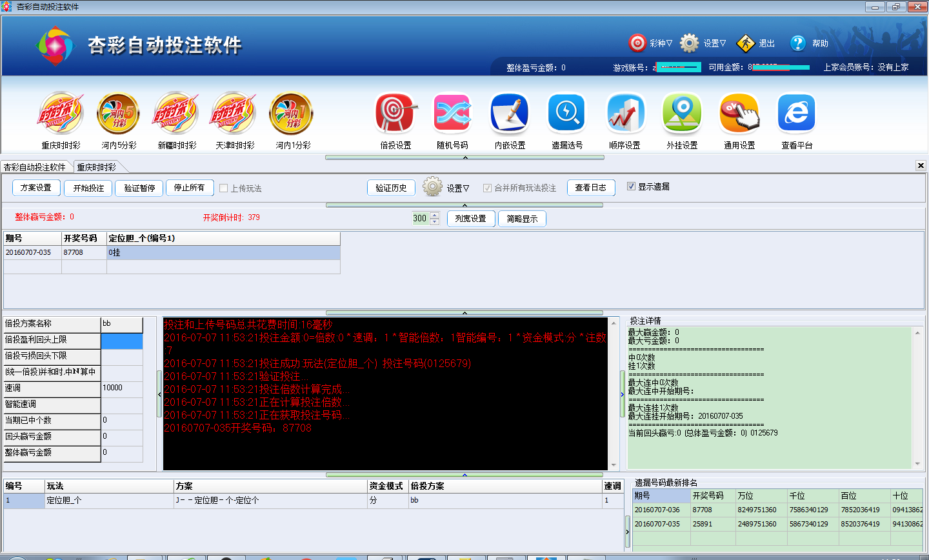Toggle 合并所有玩法投注 checkbox
The width and height of the screenshot is (929, 560).
pyautogui.click(x=487, y=188)
